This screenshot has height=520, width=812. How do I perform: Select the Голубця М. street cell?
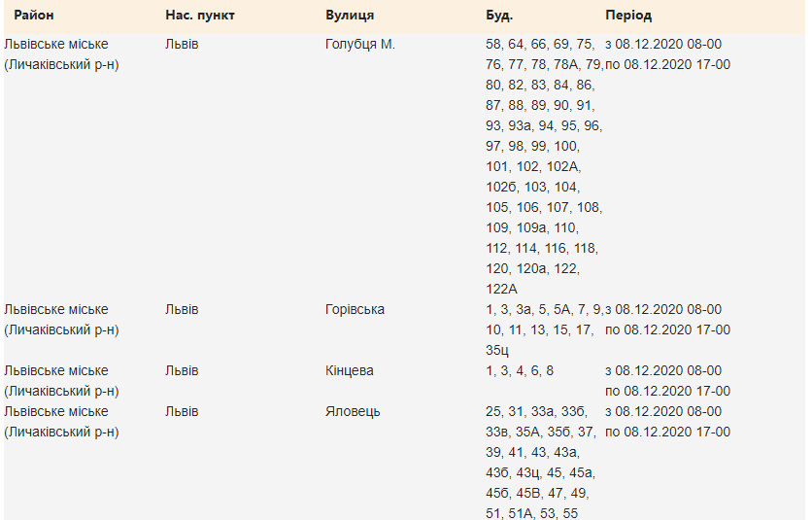click(x=360, y=44)
